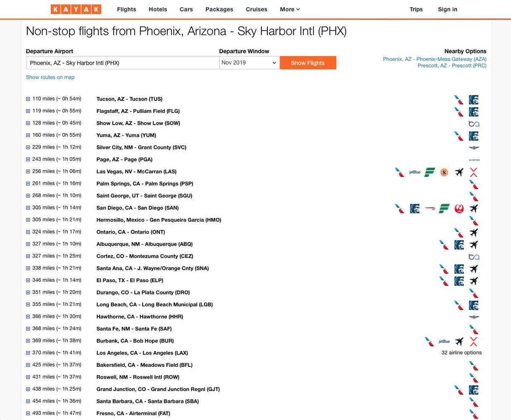Click American Airlines icon in Yuma row
The image size is (511, 420).
click(459, 136)
